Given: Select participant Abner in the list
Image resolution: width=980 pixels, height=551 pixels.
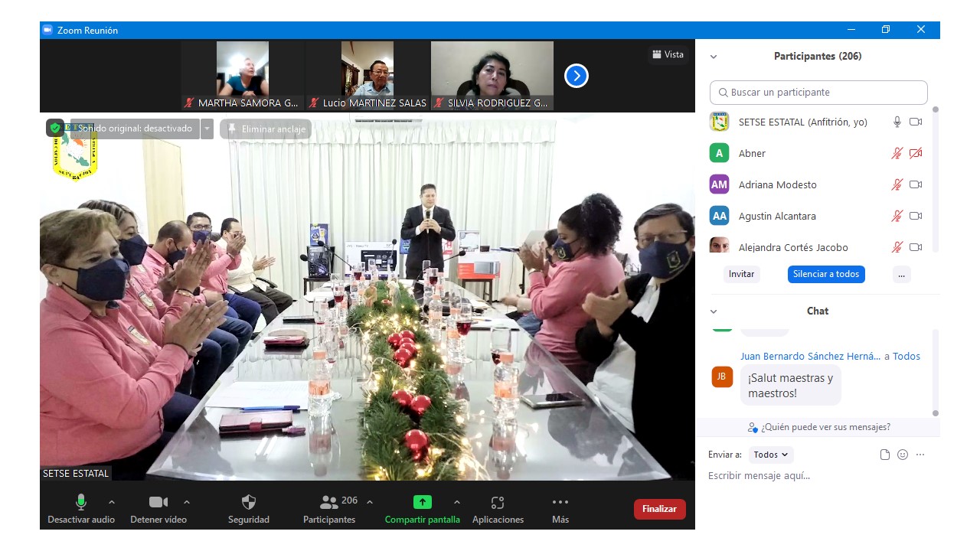Looking at the screenshot, I should click(818, 153).
